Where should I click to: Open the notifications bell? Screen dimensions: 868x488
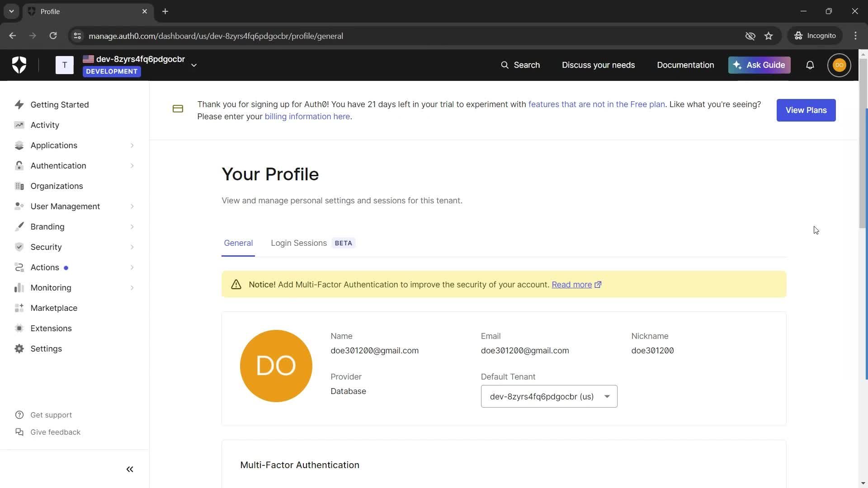click(x=810, y=65)
